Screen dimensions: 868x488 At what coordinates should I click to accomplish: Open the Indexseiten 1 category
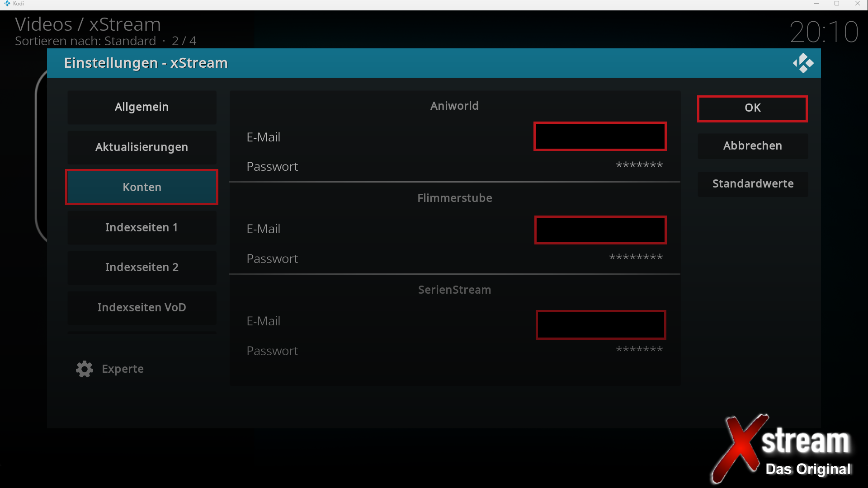[x=142, y=227]
